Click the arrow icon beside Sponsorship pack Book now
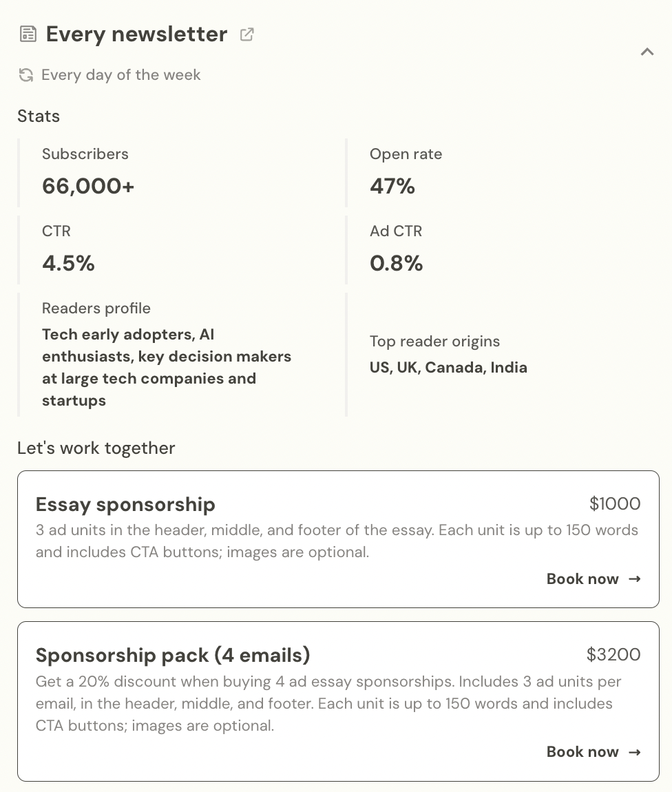Viewport: 672px width, 792px height. (x=633, y=752)
